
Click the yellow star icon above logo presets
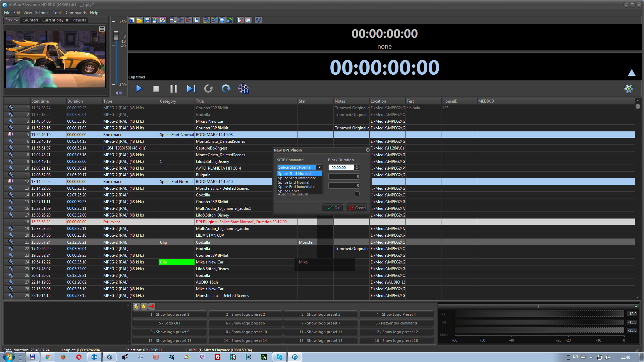(x=144, y=306)
